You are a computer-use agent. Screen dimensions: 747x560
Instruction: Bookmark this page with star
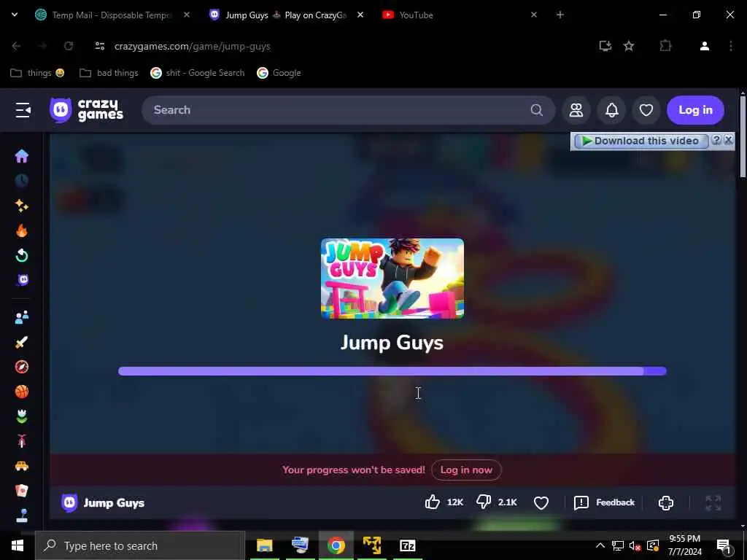[629, 46]
